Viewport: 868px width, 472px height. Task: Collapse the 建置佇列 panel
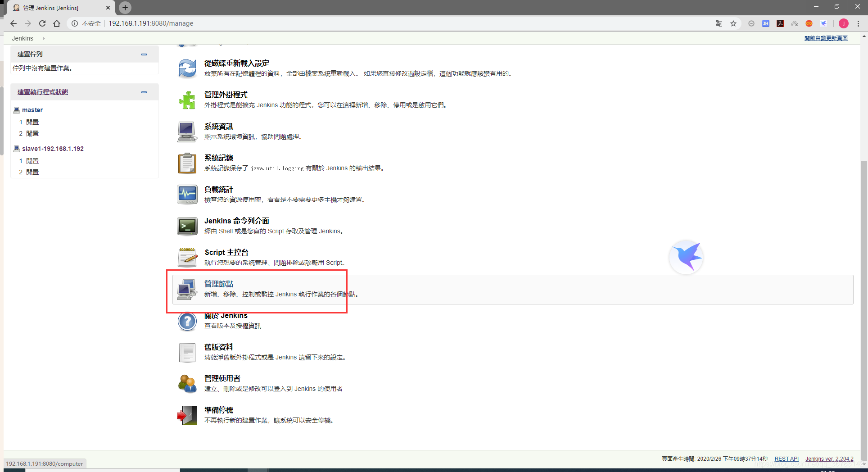144,54
